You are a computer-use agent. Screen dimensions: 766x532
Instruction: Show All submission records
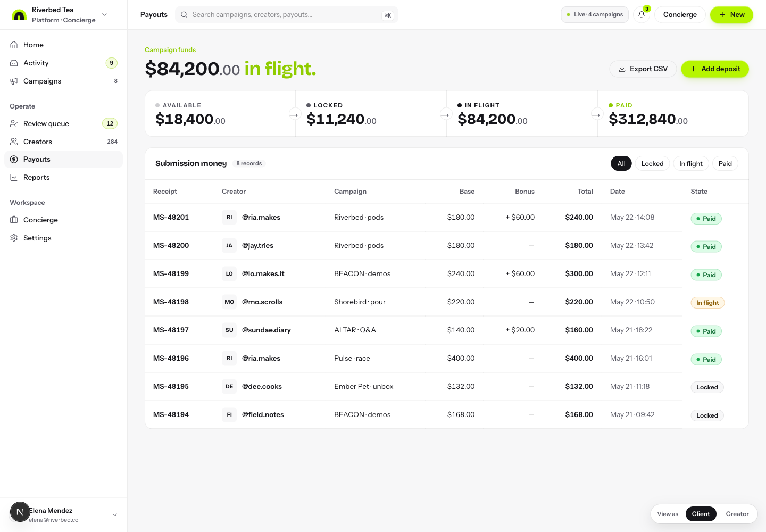coord(621,163)
